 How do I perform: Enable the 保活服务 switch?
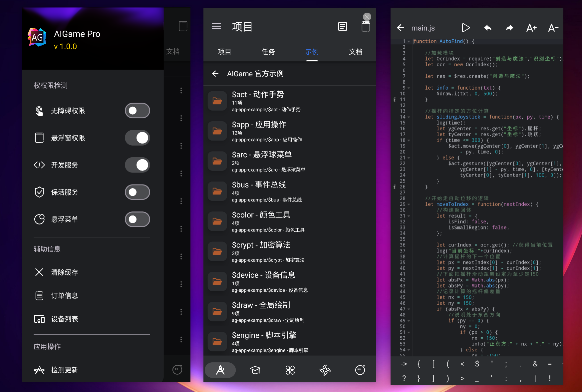coord(137,192)
